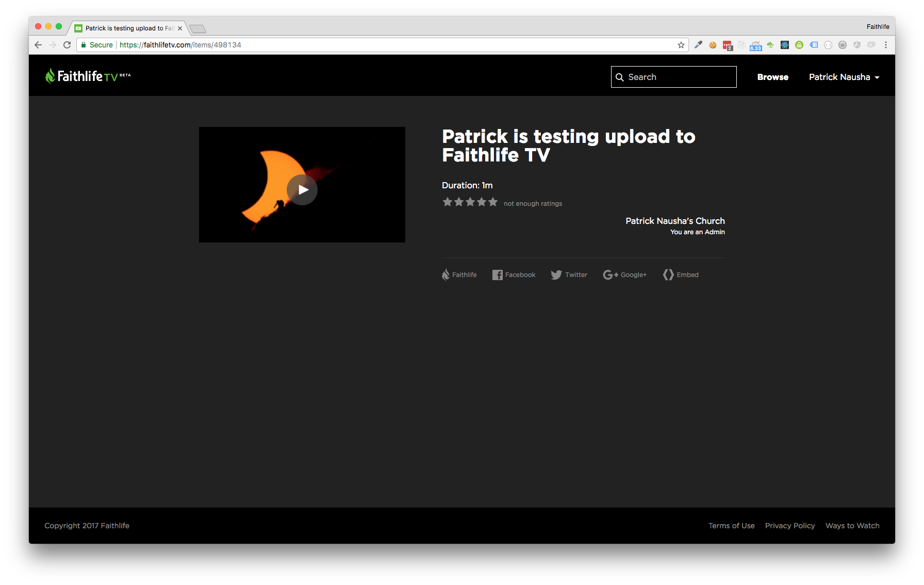Viewport: 924px width, 585px height.
Task: Click the video thumbnail of eclipse
Action: click(302, 185)
